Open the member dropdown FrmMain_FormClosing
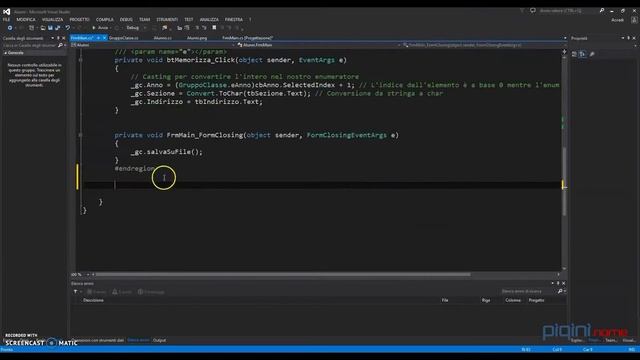The width and height of the screenshot is (640, 360). click(x=484, y=45)
